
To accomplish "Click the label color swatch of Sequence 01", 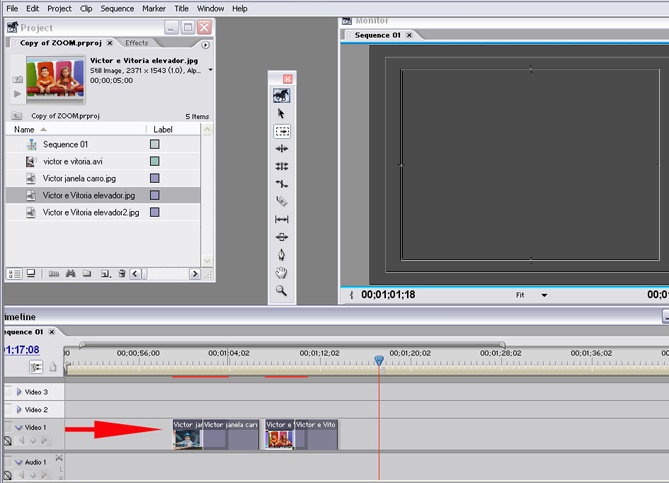I will (x=154, y=144).
